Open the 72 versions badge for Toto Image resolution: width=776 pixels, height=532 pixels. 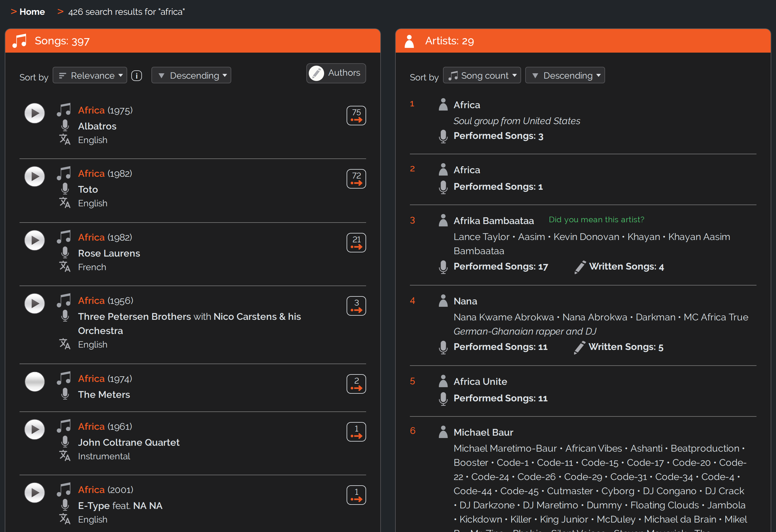356,179
